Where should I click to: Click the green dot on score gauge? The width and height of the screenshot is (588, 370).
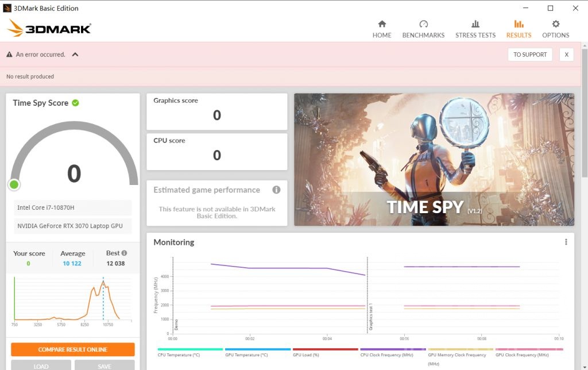click(14, 184)
